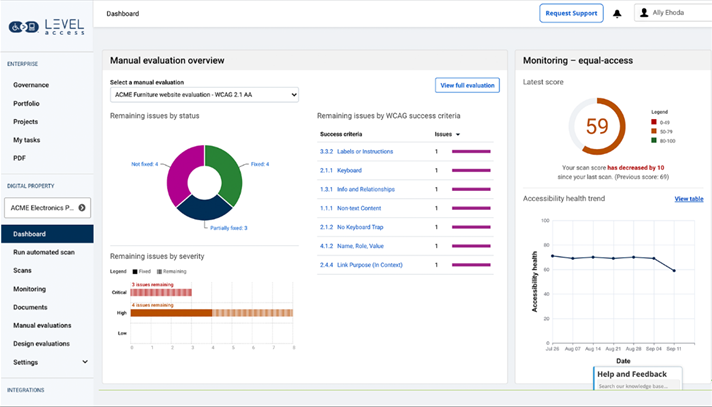Select Dashboard in sidebar
Screen dimensions: 712x407
tap(47, 234)
